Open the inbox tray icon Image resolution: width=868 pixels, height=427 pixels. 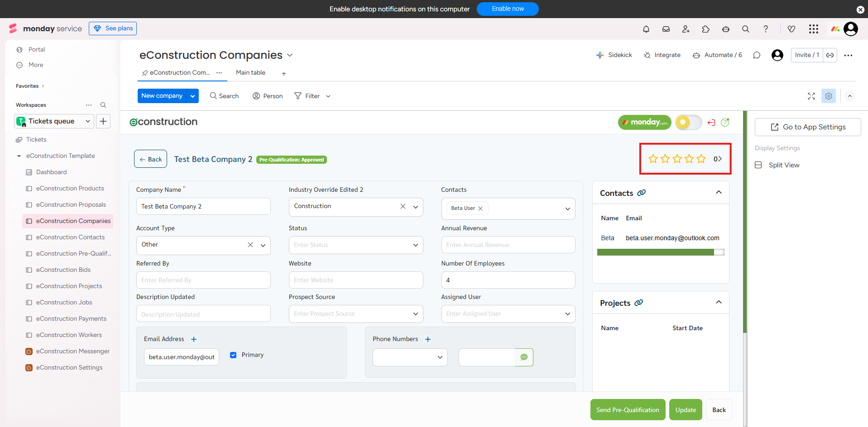666,29
